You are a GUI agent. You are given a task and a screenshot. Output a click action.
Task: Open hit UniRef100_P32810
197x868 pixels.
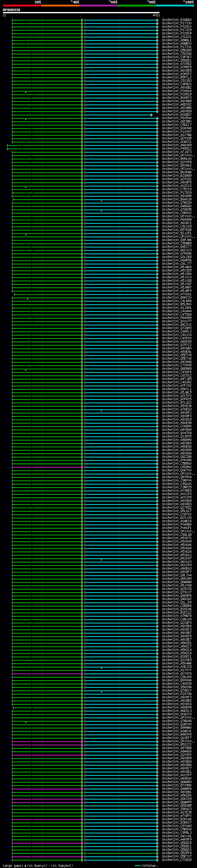click(x=177, y=26)
